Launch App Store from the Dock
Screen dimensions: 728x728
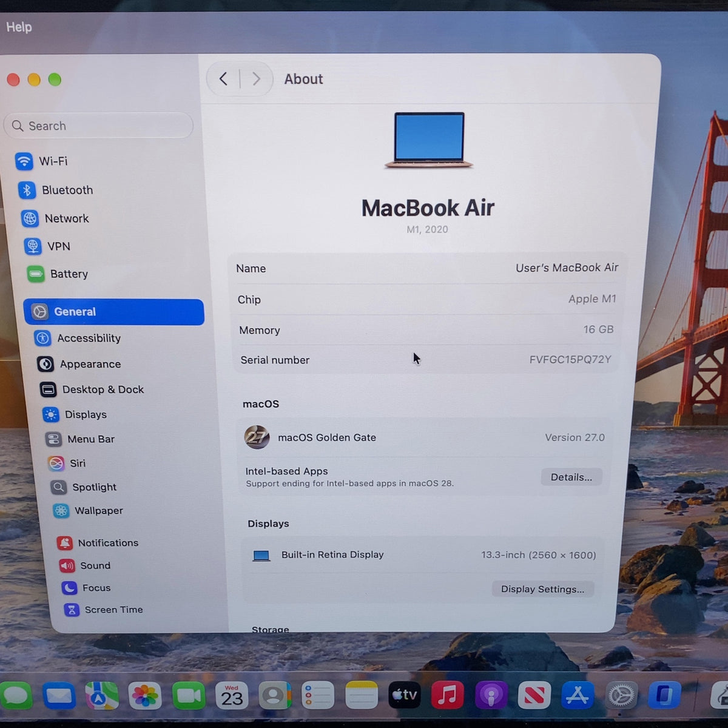(577, 696)
